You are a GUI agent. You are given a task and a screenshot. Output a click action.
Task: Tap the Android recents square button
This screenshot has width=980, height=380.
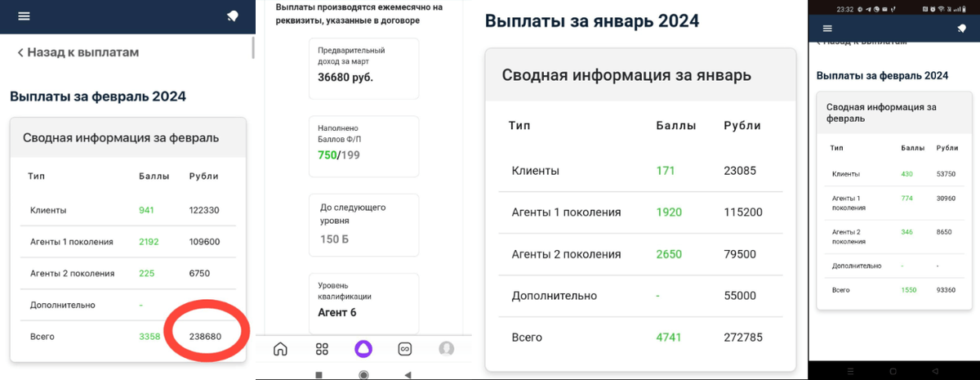click(x=318, y=374)
